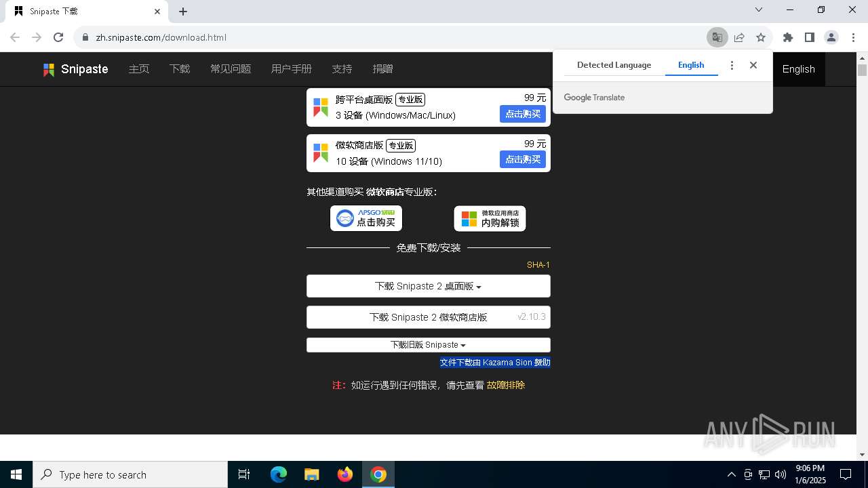The height and width of the screenshot is (488, 868).
Task: Expand 下载 Snipaste 2 桌面版 dropdown
Action: pos(428,286)
